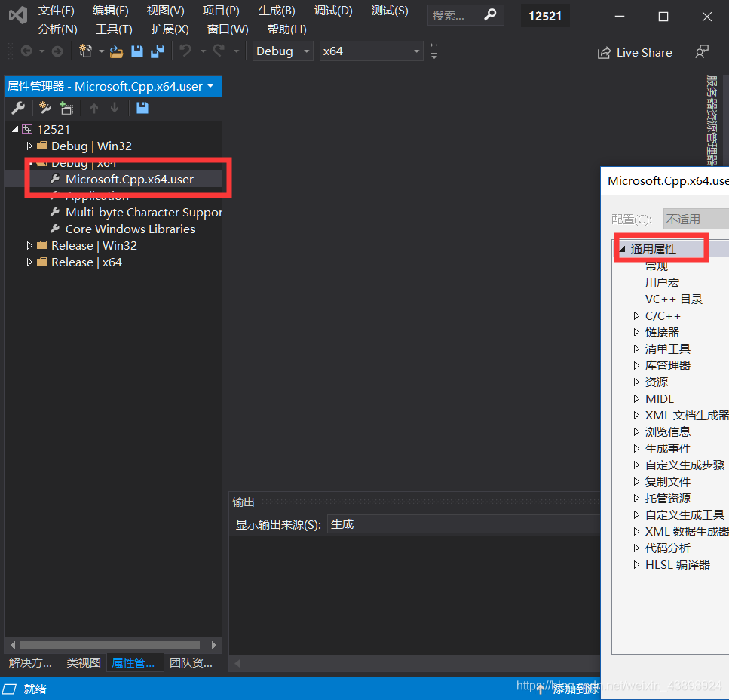Click the Live Share button label
This screenshot has width=729, height=700.
(x=645, y=53)
